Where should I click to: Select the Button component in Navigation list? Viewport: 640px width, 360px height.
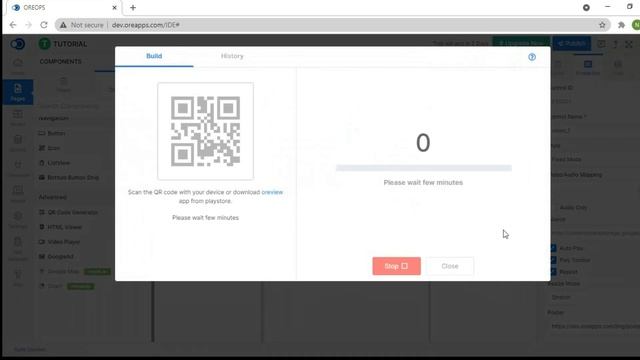(x=52, y=133)
